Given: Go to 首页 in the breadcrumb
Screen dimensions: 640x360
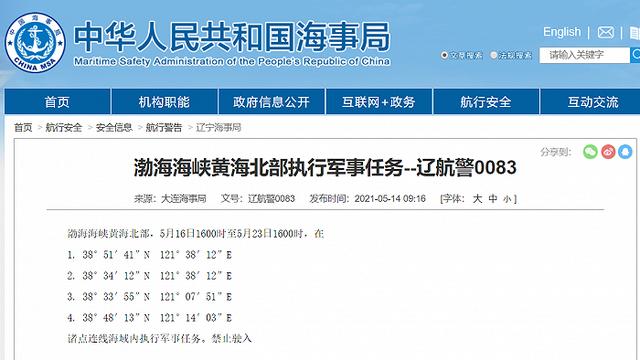Looking at the screenshot, I should (x=23, y=127).
